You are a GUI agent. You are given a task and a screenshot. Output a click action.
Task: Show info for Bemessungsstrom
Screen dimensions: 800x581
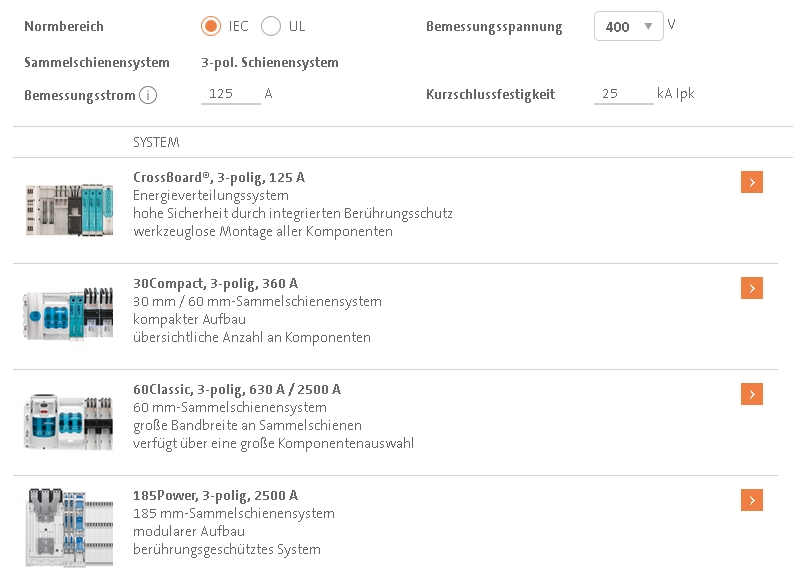[148, 96]
